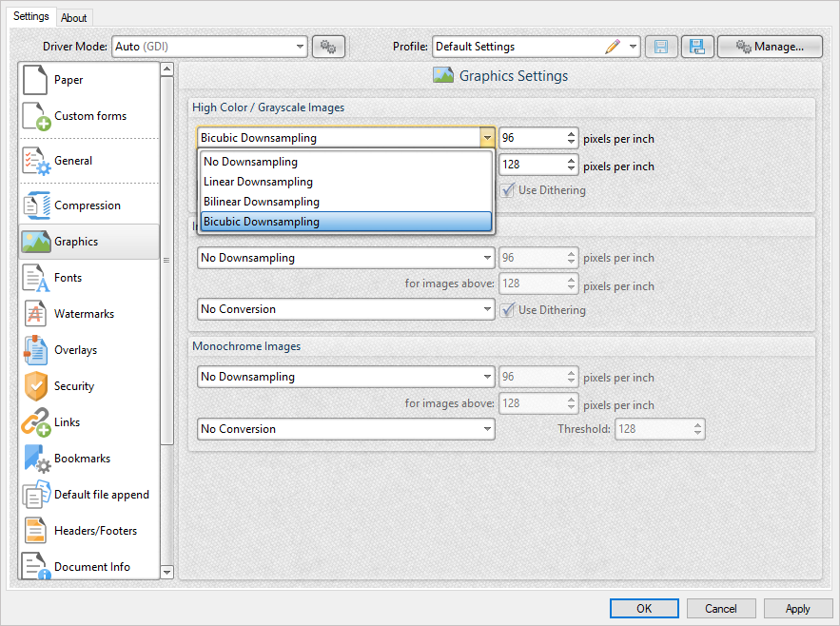Click the 96 ppi field above No Conversion

click(538, 258)
